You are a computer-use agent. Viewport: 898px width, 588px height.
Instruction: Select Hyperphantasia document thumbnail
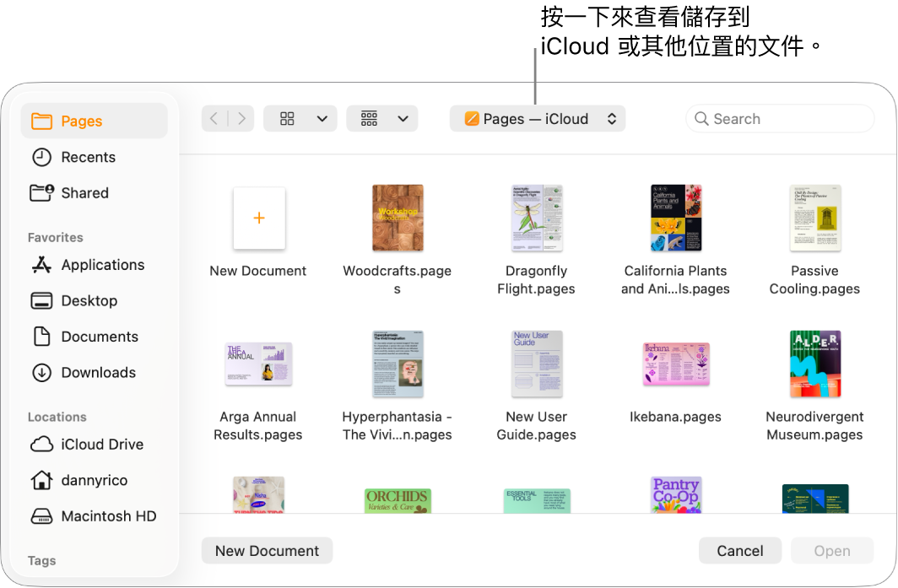click(x=398, y=364)
